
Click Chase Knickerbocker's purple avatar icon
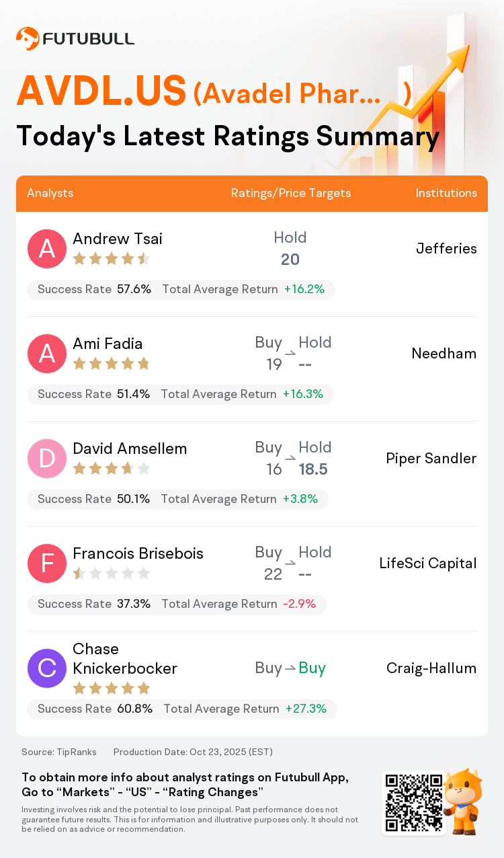point(47,668)
